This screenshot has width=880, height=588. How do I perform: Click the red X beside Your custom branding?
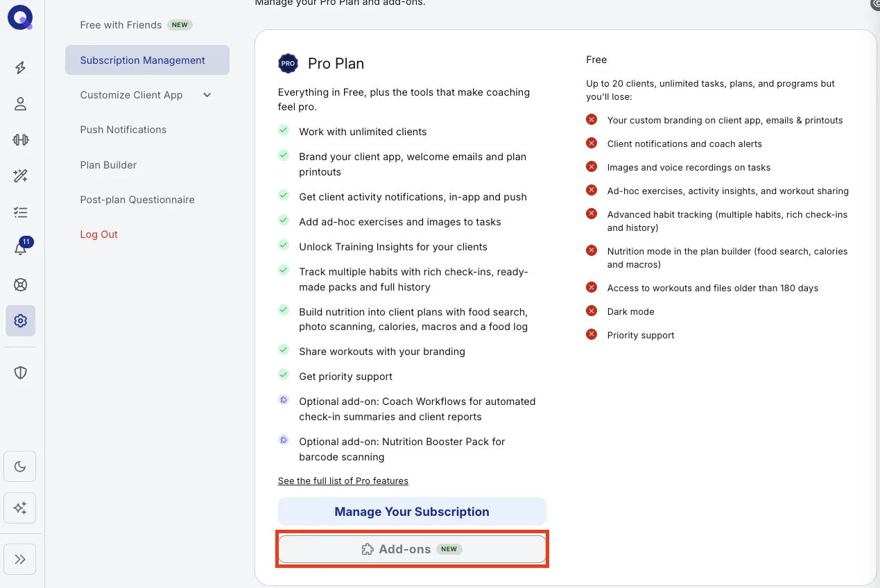coord(592,119)
